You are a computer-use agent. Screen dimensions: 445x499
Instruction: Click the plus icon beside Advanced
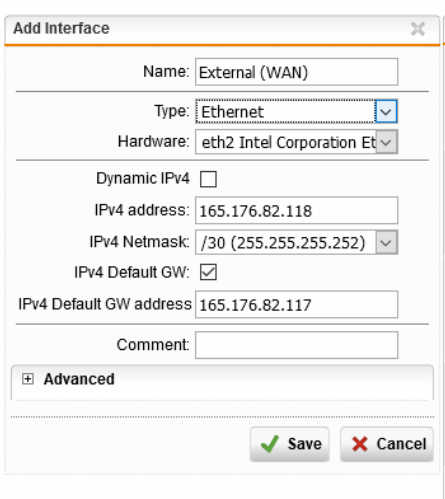28,379
